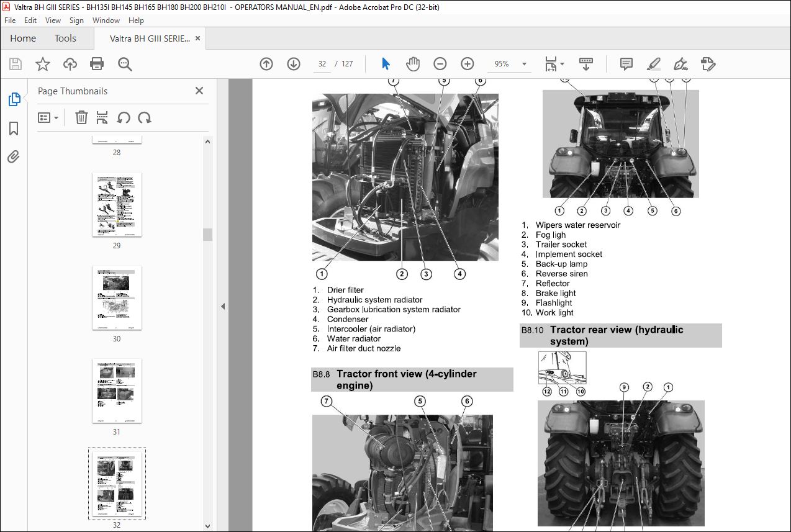Click "Hydraulic system radiator" text
The width and height of the screenshot is (791, 532).
coord(374,300)
